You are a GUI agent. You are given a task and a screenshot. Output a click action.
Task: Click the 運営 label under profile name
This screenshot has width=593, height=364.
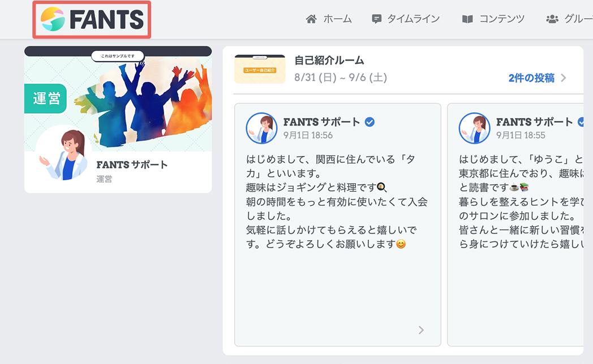pos(104,179)
